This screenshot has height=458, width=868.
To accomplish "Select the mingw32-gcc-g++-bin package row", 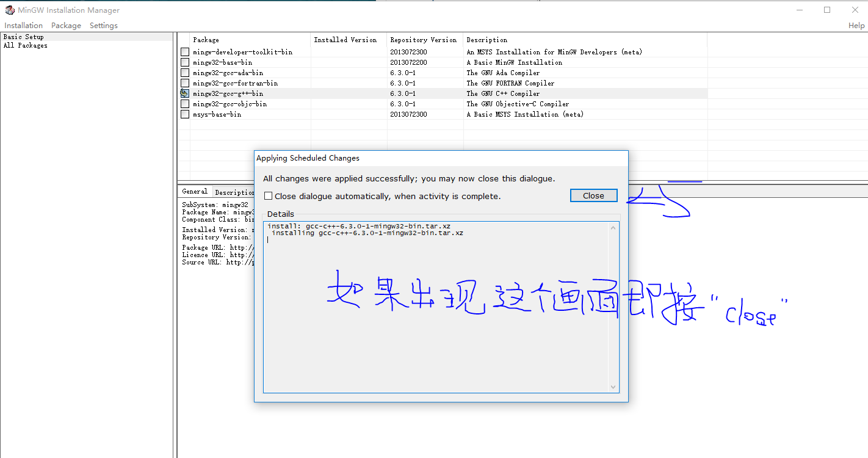I will tap(444, 93).
